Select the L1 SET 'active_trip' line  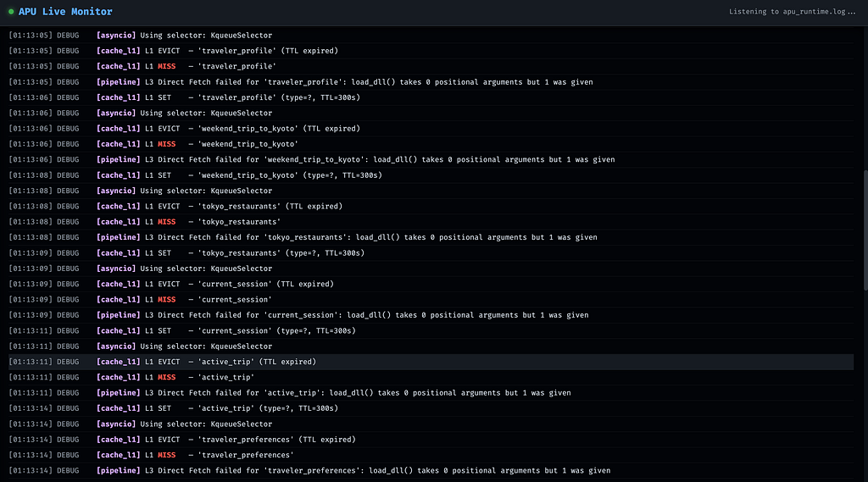pyautogui.click(x=431, y=408)
